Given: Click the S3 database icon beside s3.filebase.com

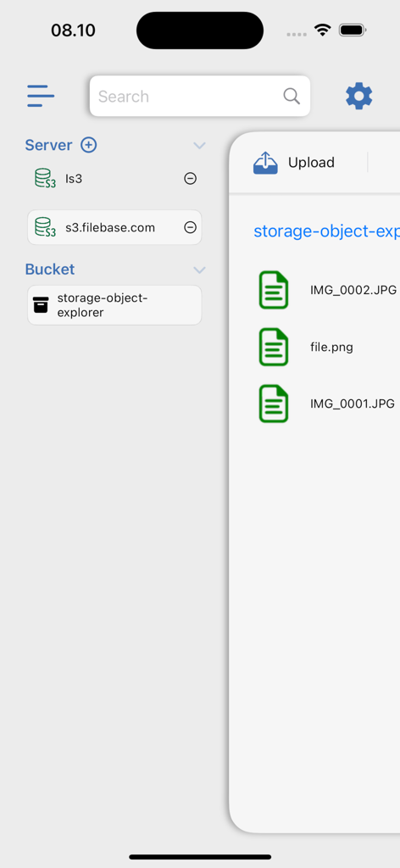Looking at the screenshot, I should [x=46, y=227].
